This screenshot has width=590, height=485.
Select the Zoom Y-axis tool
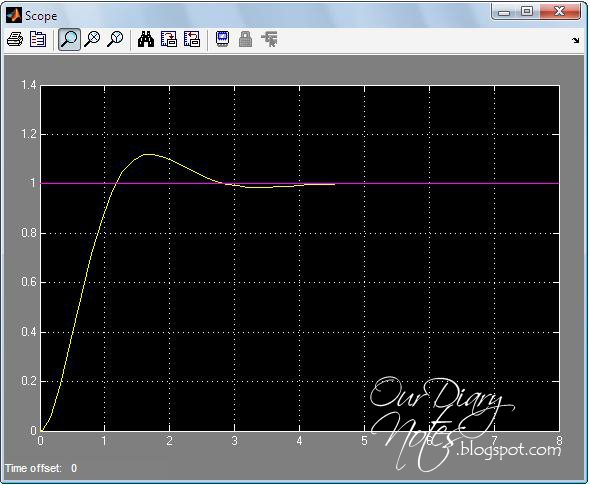coord(115,39)
